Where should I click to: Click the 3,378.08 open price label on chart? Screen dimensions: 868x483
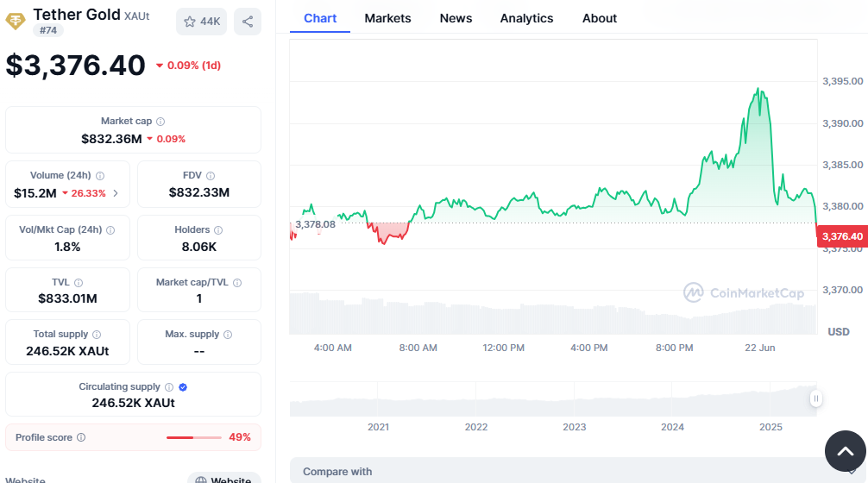(315, 224)
